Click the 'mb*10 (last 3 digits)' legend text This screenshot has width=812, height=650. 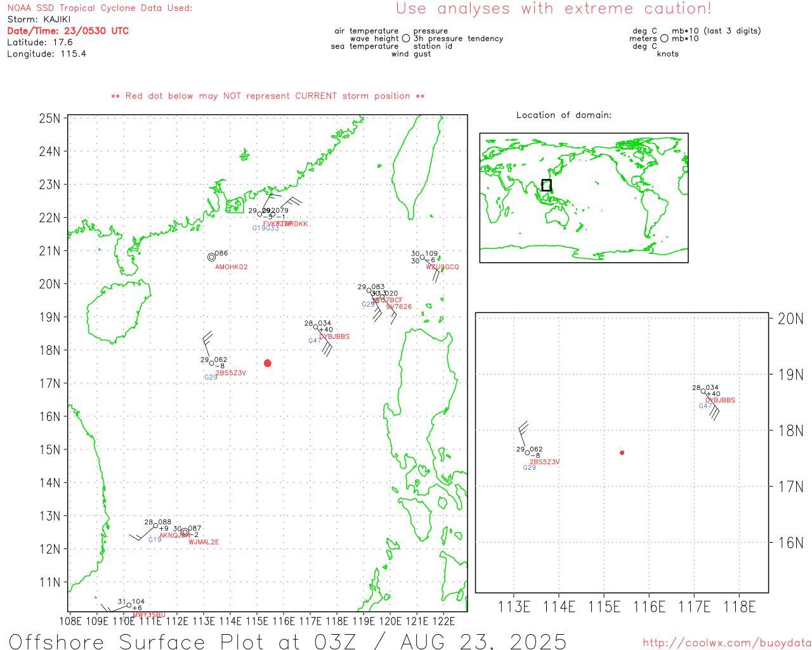coord(716,31)
